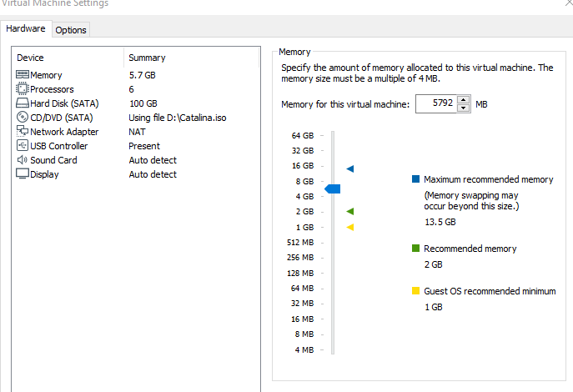Click the Device column header
This screenshot has width=573, height=392.
30,58
